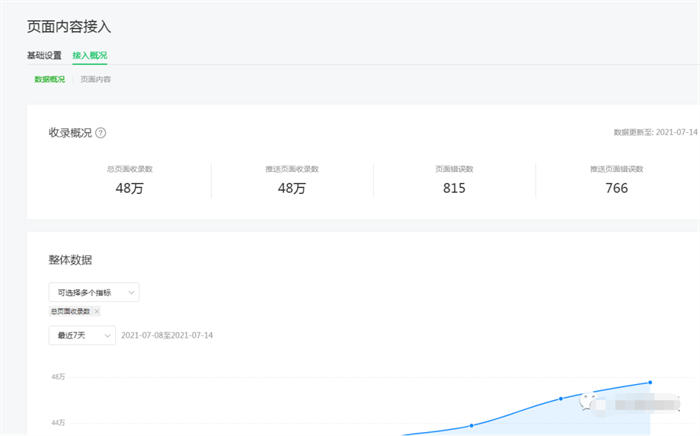Image resolution: width=700 pixels, height=436 pixels.
Task: Click the lowest visible chart data point
Action: [x=471, y=425]
